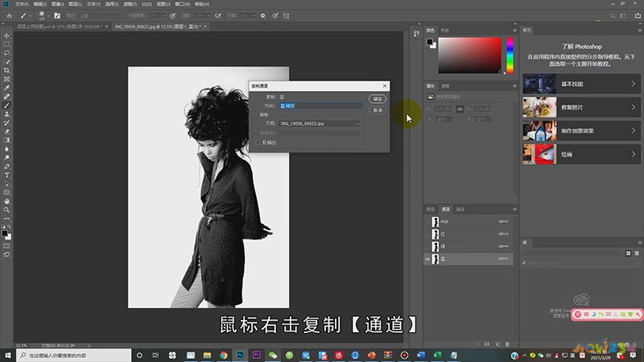Click the rainbow hue slider strip
644x362 pixels.
coord(510,56)
